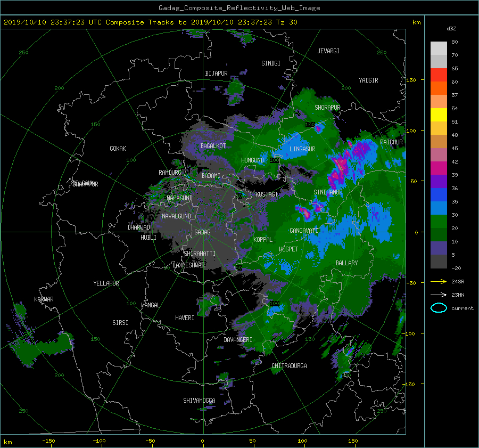Viewport: 479px width, 448px height.
Task: Click the GADAG radar center label
Action: (x=202, y=232)
